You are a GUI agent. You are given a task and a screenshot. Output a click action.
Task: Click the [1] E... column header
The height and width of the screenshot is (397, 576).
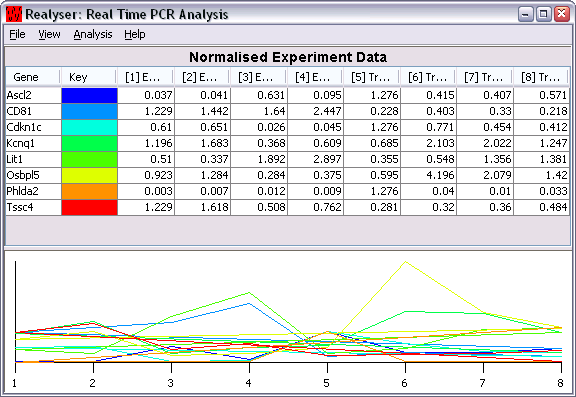pos(146,77)
